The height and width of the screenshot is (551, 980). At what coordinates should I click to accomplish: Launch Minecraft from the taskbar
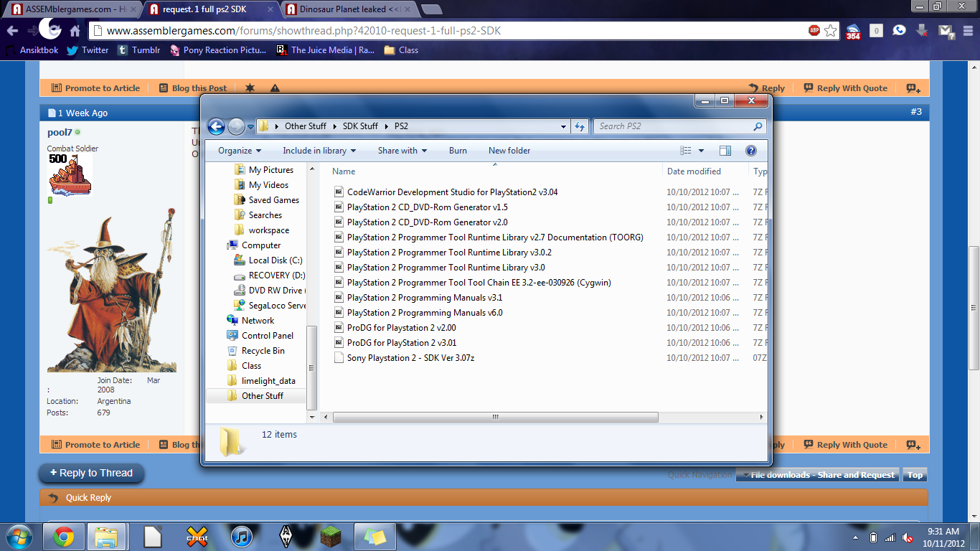coord(331,536)
